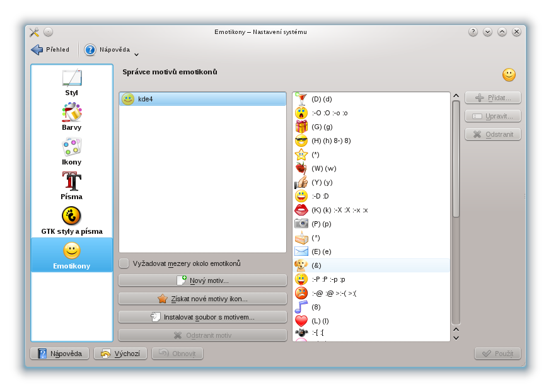Viewport: 551px width, 392px height.
Task: Click the title bar context help button
Action: [x=473, y=32]
